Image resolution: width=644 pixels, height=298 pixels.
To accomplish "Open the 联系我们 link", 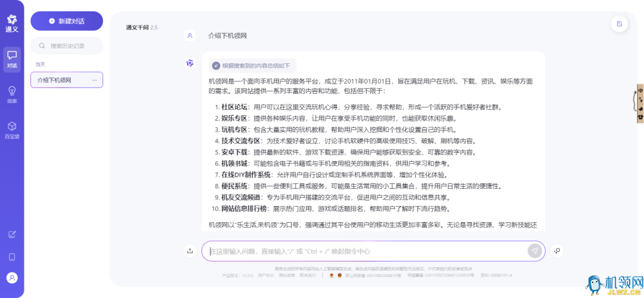I will point(308,275).
